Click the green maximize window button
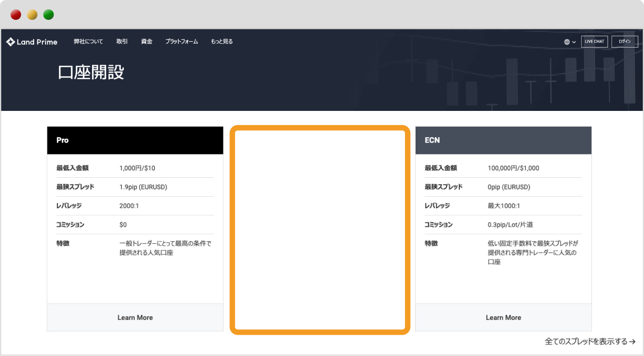Image resolution: width=644 pixels, height=356 pixels. pos(49,15)
